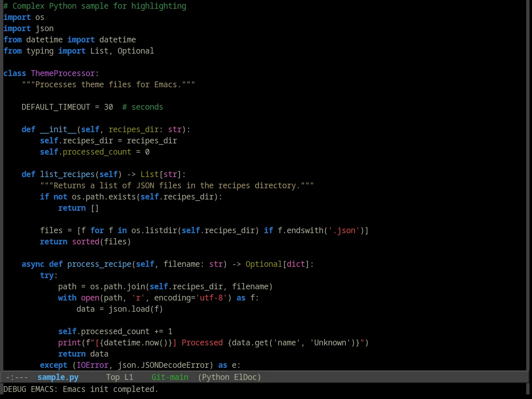Image resolution: width=532 pixels, height=399 pixels.
Task: Click the IOError exception name
Action: click(92, 365)
